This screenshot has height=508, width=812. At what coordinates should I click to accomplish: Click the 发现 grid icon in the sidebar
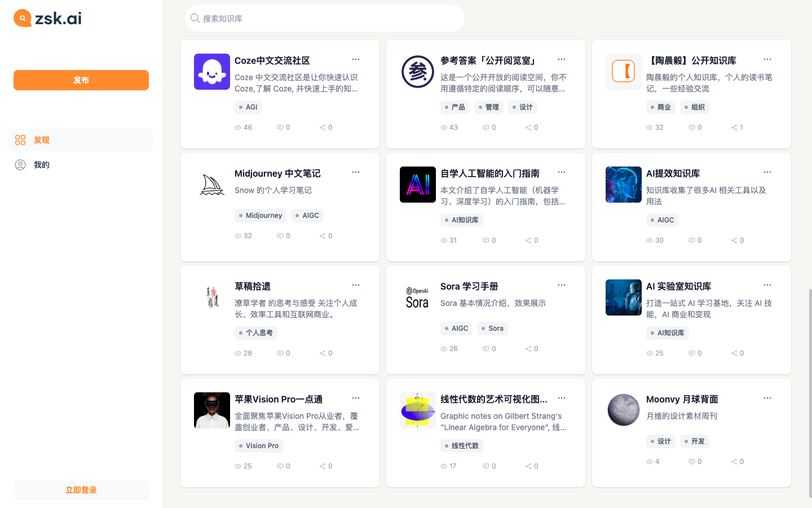(20, 139)
